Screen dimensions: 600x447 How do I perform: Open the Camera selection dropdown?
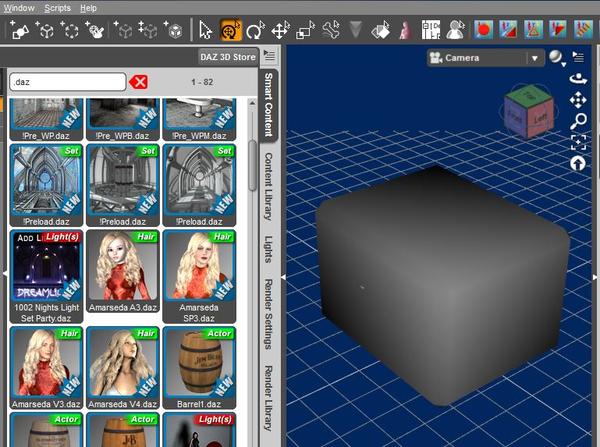pyautogui.click(x=486, y=58)
